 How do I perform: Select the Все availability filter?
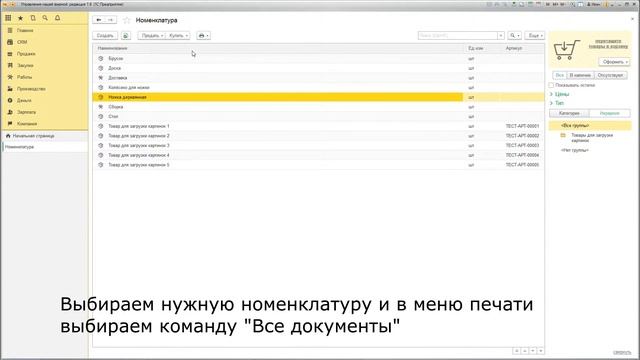coord(560,76)
